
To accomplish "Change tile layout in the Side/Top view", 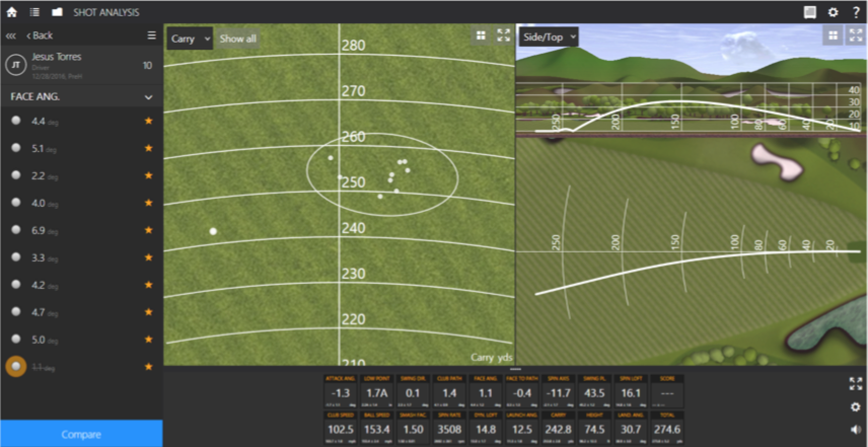I will tap(833, 35).
